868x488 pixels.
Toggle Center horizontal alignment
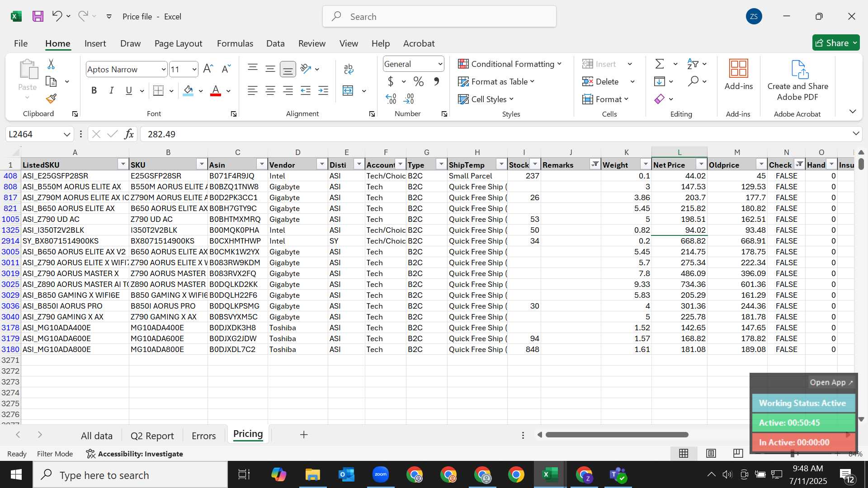(x=270, y=91)
